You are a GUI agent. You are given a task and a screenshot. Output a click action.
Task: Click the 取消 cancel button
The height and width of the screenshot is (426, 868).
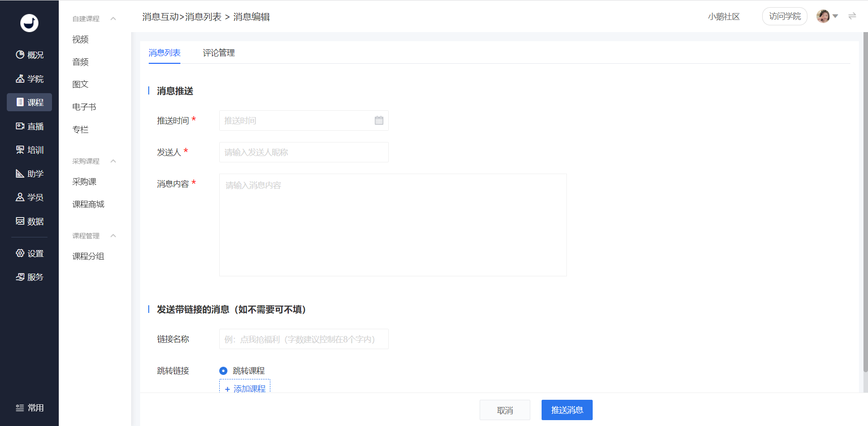505,410
